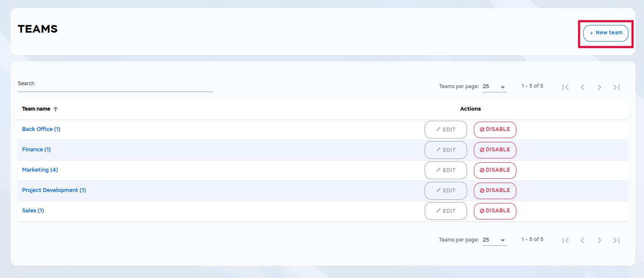Toggle sort arrow beside Team name
644x278 pixels.
56,109
